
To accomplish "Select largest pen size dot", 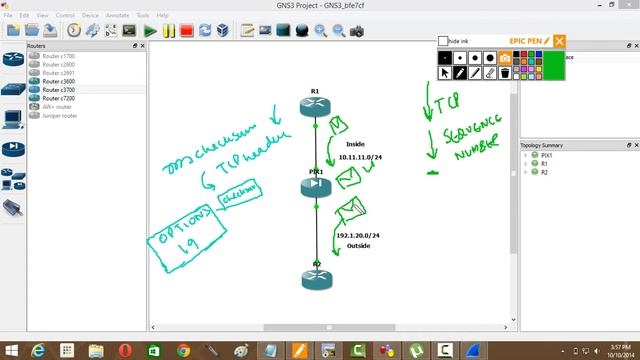I will click(490, 58).
